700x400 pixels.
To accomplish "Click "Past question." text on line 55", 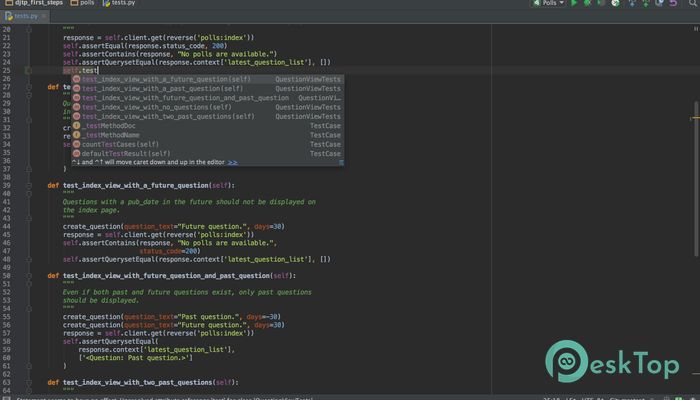I will coord(208,317).
